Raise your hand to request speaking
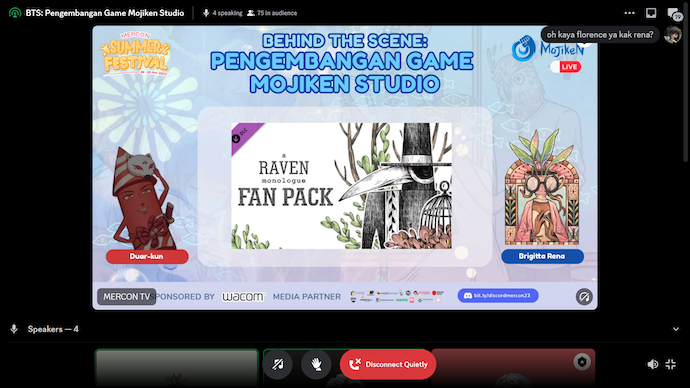690x388 pixels. coord(316,364)
